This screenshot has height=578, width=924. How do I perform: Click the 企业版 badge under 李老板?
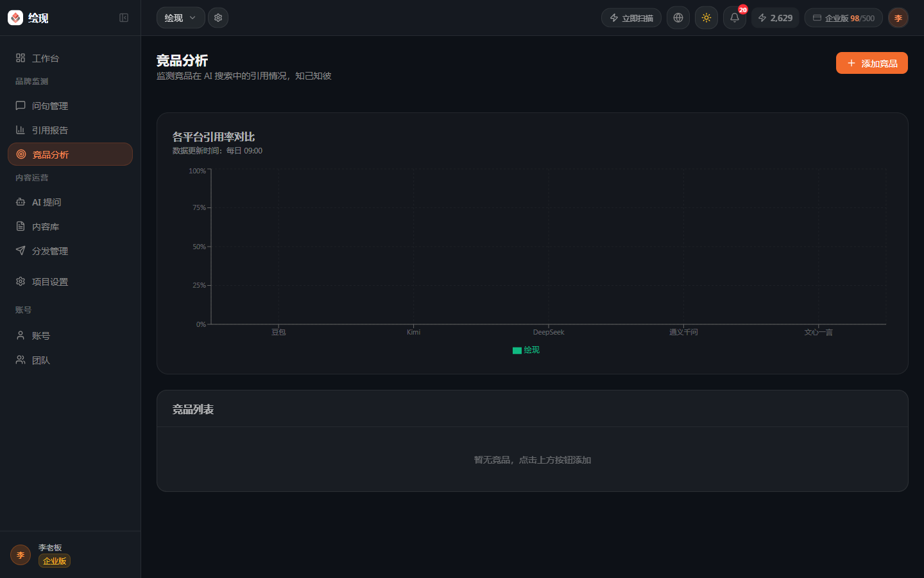[x=55, y=561]
